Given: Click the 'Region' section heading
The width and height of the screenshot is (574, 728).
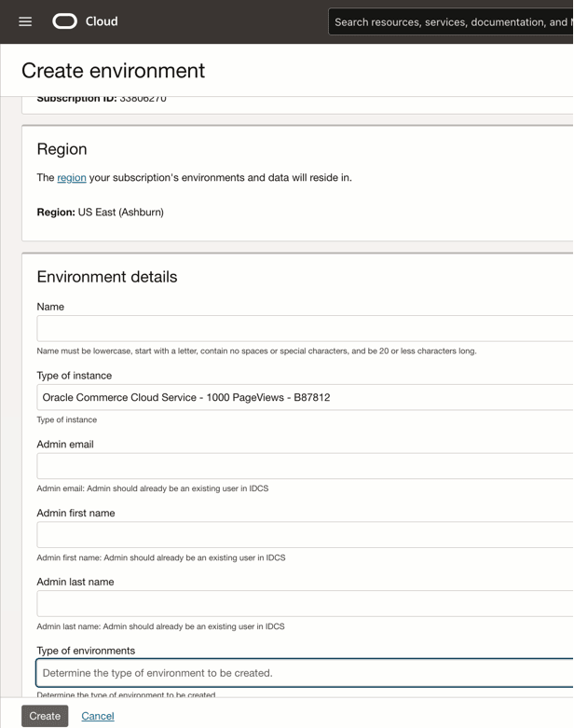Looking at the screenshot, I should point(61,149).
